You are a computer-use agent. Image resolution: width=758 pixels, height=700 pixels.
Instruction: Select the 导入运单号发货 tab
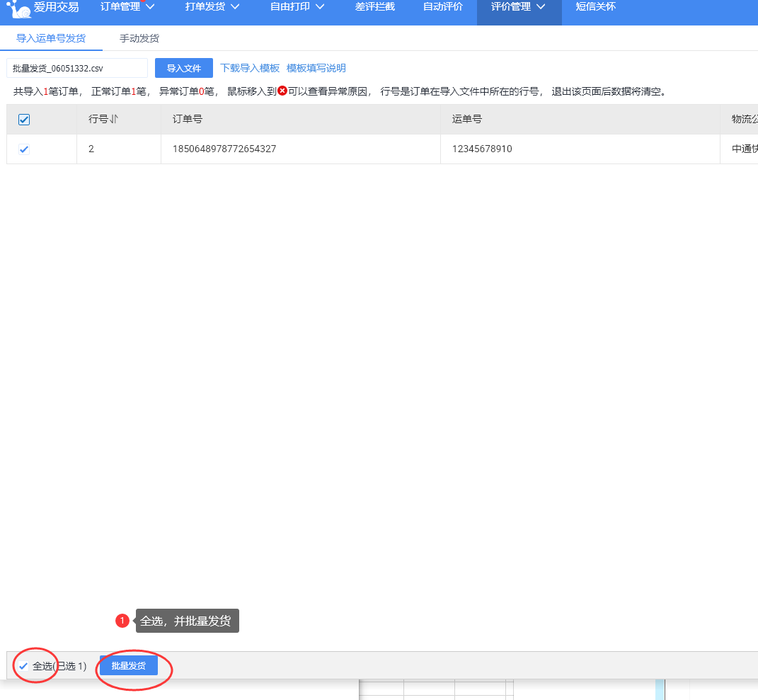pyautogui.click(x=51, y=38)
